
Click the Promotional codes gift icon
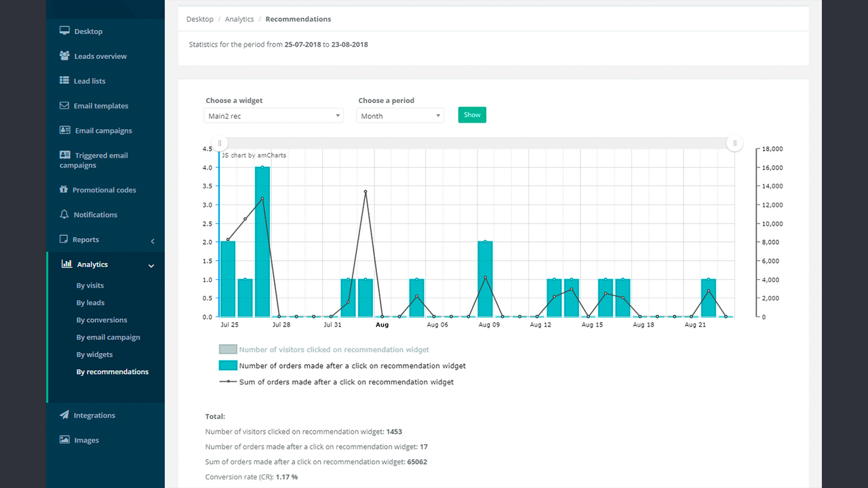[x=64, y=189]
